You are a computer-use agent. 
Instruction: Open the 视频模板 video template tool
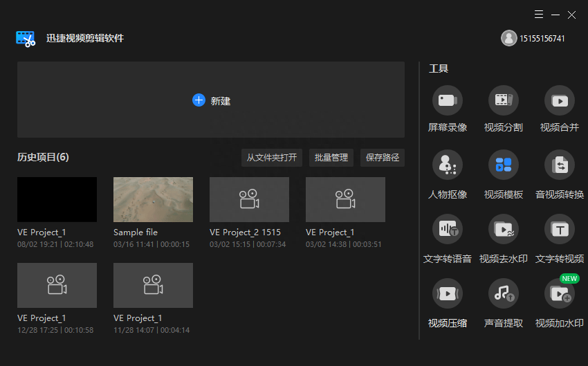coord(504,165)
